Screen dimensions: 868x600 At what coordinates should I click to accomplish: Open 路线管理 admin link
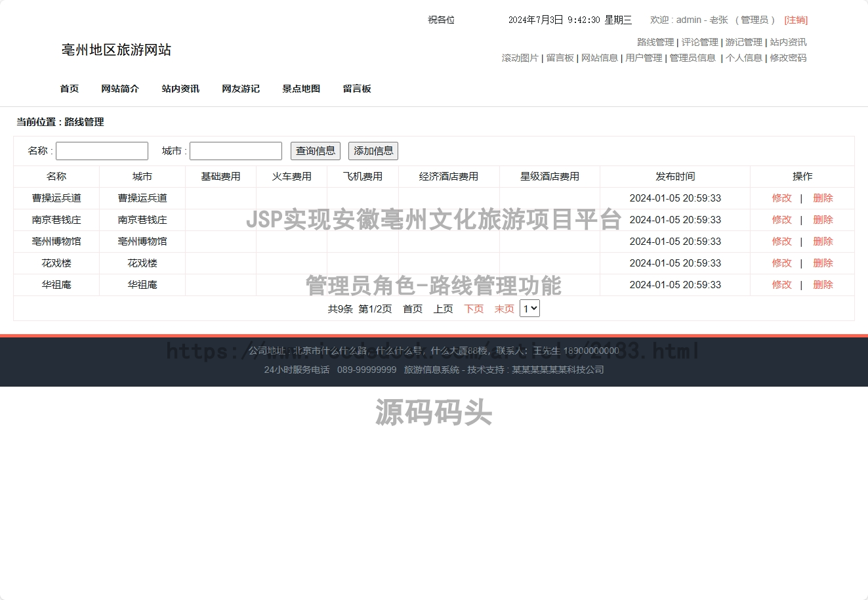(x=655, y=42)
